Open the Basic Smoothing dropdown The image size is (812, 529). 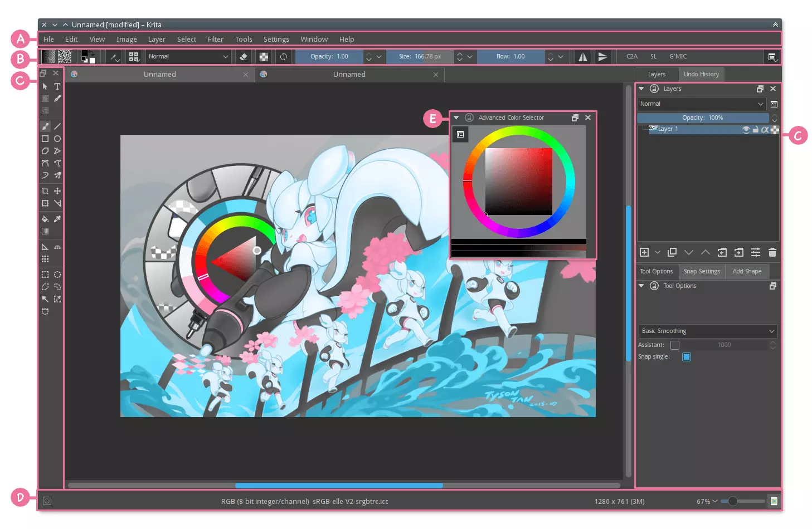point(707,331)
